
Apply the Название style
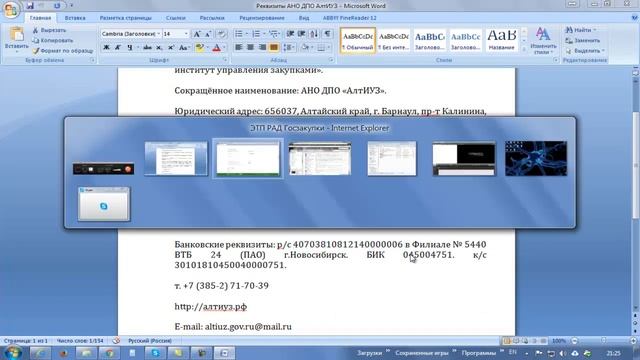point(501,40)
